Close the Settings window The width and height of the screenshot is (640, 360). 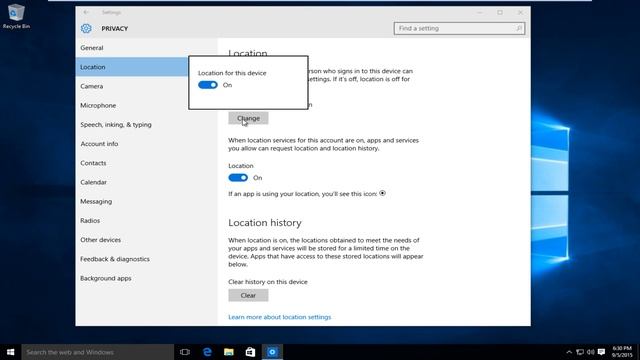pos(520,12)
